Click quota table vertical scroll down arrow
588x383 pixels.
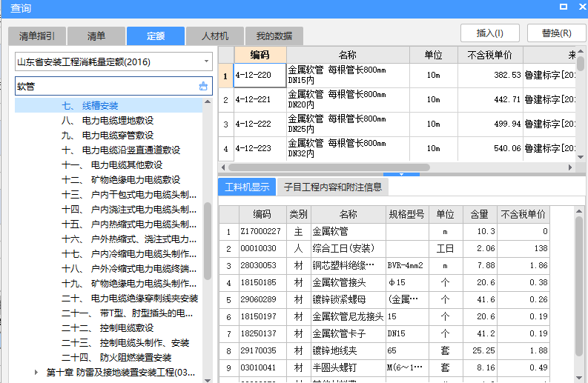click(x=581, y=157)
